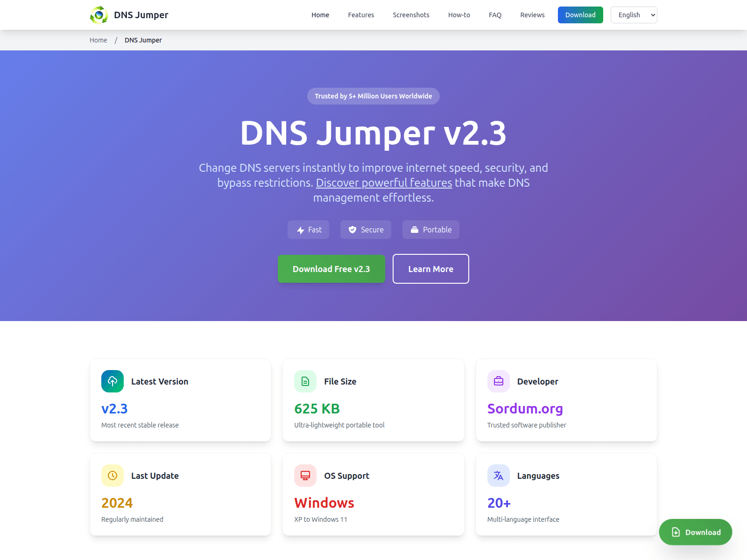Image resolution: width=747 pixels, height=560 pixels.
Task: Click the Portable drive icon
Action: tap(415, 230)
